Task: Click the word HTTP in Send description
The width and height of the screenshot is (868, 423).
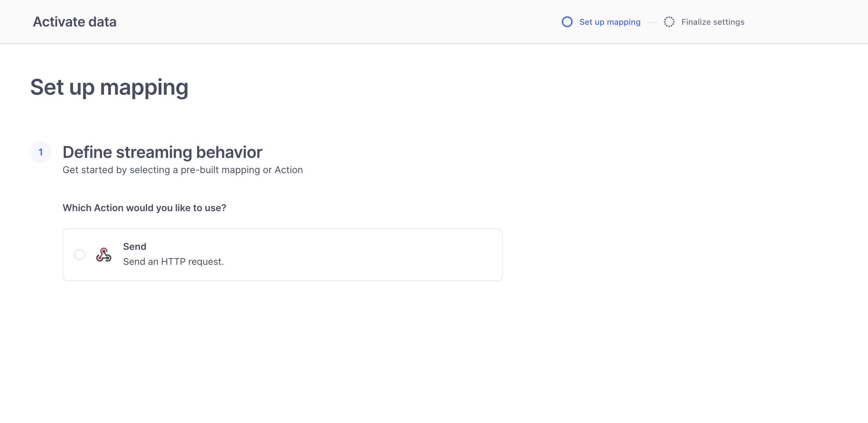Action: pos(173,262)
